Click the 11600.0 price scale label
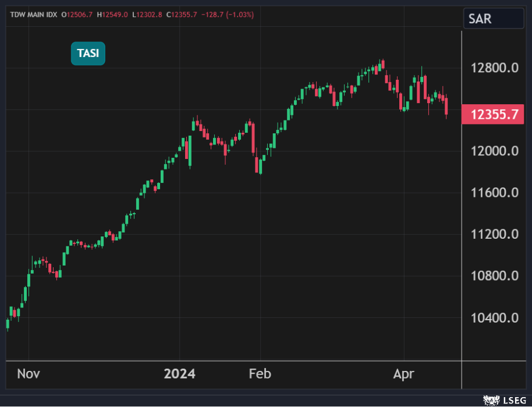Viewport: 532px width, 407px height. pyautogui.click(x=494, y=193)
